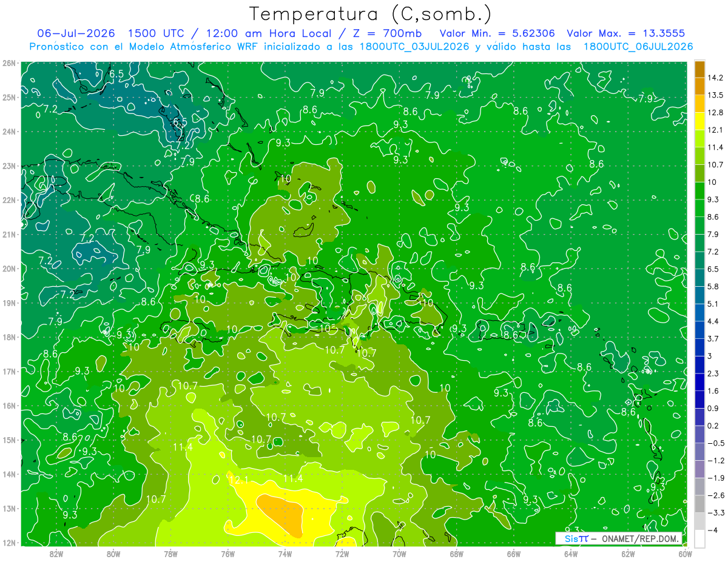Click the '82W' longitude axis label
This screenshot has width=728, height=562.
(x=56, y=554)
